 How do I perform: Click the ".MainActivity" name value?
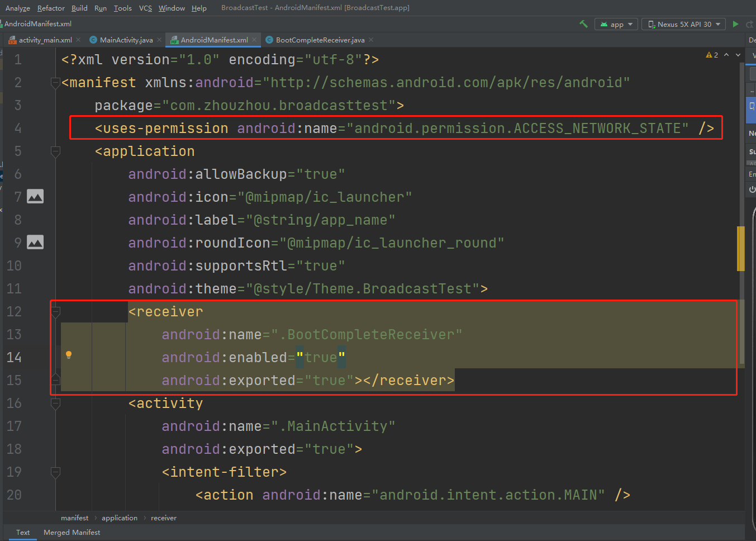(333, 426)
